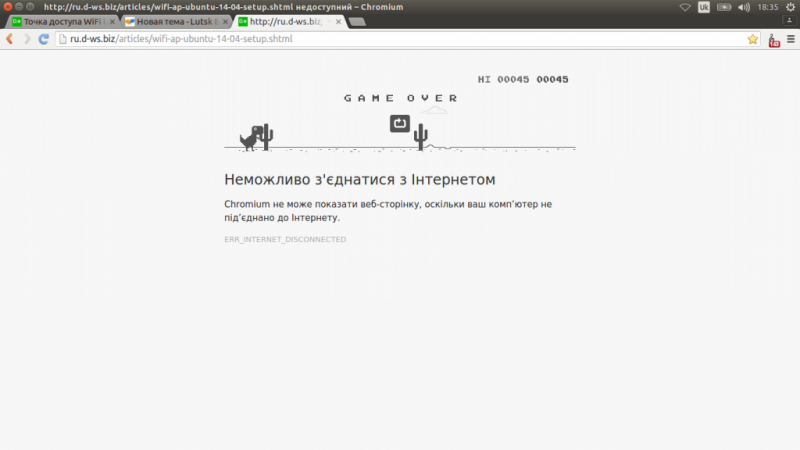Open the Wi-Fi network indicator in the top panel
This screenshot has height=450, width=800.
[685, 7]
